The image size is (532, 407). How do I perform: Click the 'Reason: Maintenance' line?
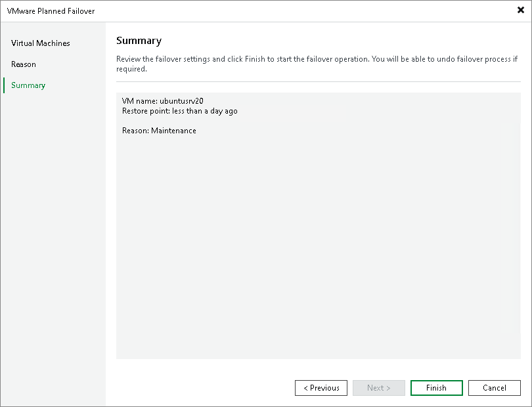pos(159,131)
